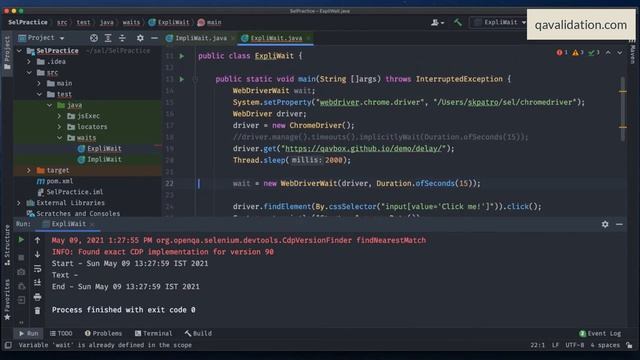Click the SelPractice breadcrumb in navigation bar
Viewport: 640px width, 360px height.
pos(28,22)
